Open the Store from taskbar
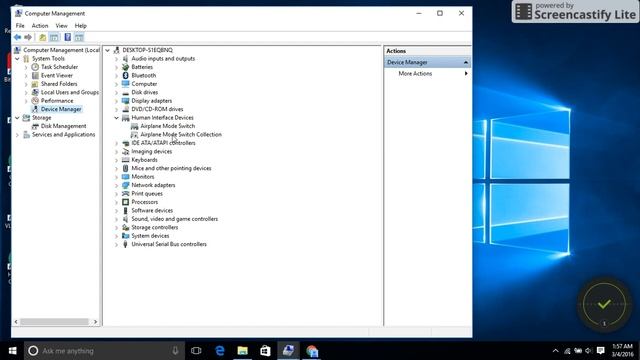Viewport: 640px width, 360px height. click(x=265, y=351)
